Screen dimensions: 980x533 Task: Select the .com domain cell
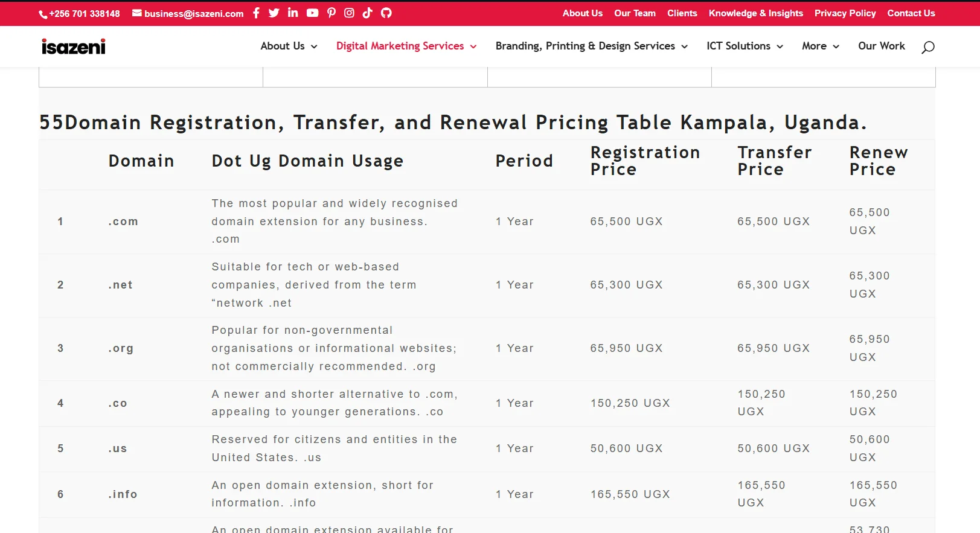(123, 222)
